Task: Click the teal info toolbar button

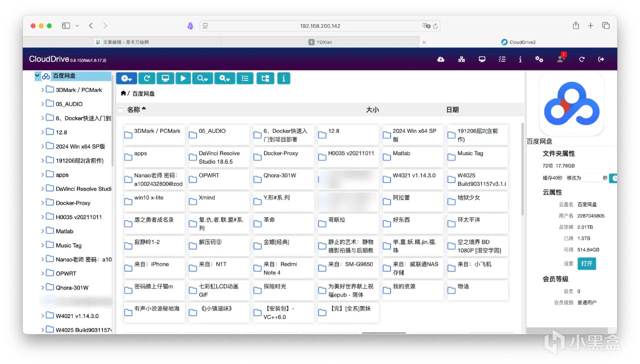Action: (x=283, y=78)
